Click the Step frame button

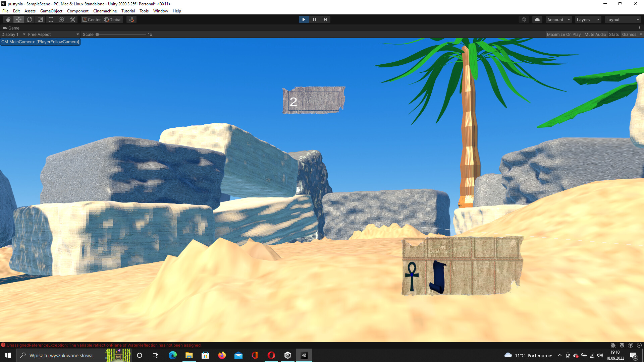[325, 19]
